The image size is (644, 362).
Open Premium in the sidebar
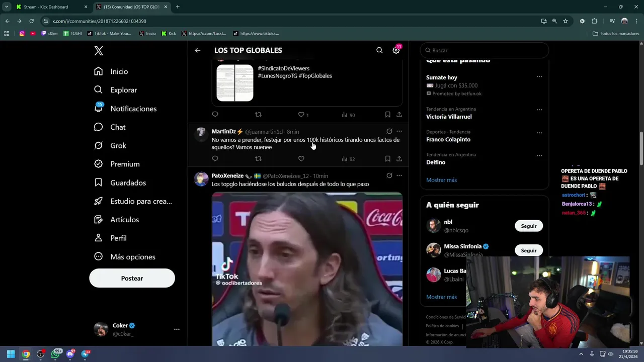117,164
